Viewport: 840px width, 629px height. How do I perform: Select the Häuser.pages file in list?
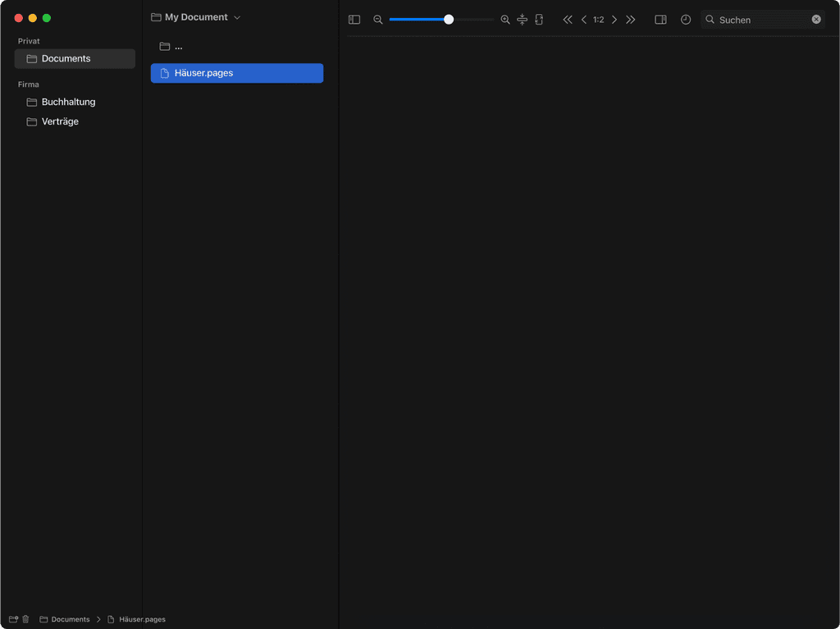[237, 73]
